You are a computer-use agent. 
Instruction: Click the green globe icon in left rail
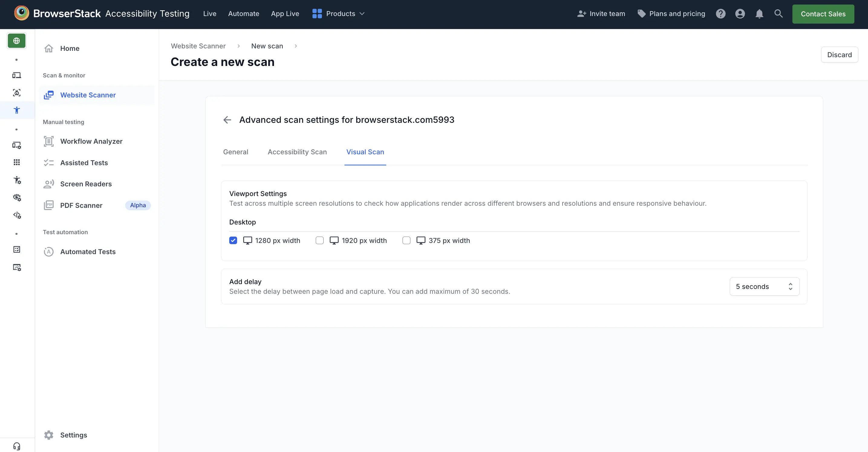(17, 41)
